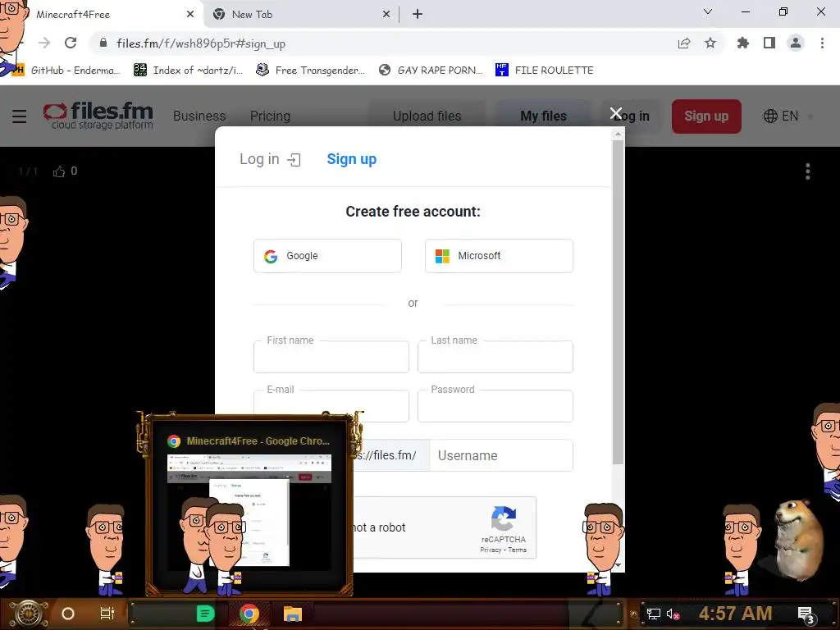Click the dialog vertical scrollbar thumb
This screenshot has height=630, width=840.
point(618,302)
